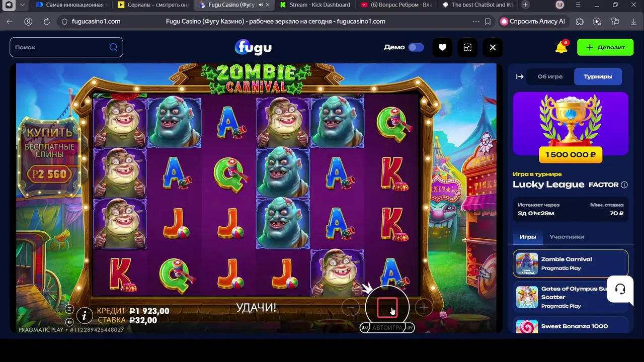Screen dimensions: 644x362
Task: Mute the Fugu Casino tab audio icon
Action: coord(261,5)
